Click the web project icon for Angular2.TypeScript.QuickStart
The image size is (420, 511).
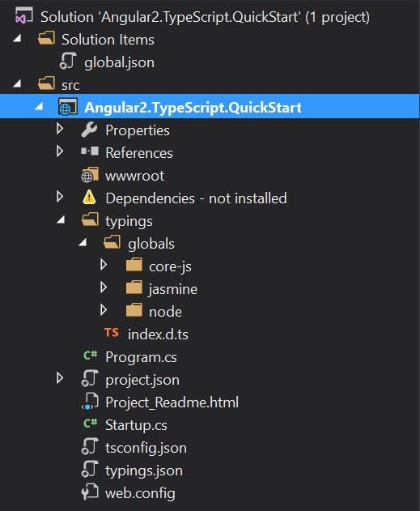click(68, 107)
